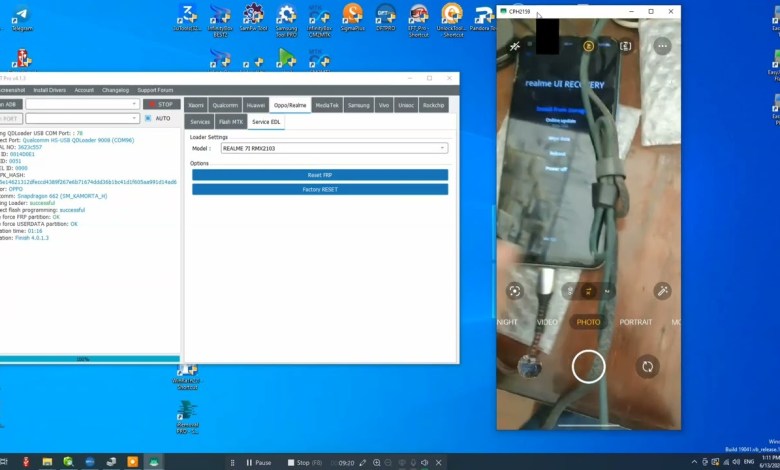This screenshot has height=470, width=780.
Task: Click the Reset FRP button
Action: coord(320,174)
